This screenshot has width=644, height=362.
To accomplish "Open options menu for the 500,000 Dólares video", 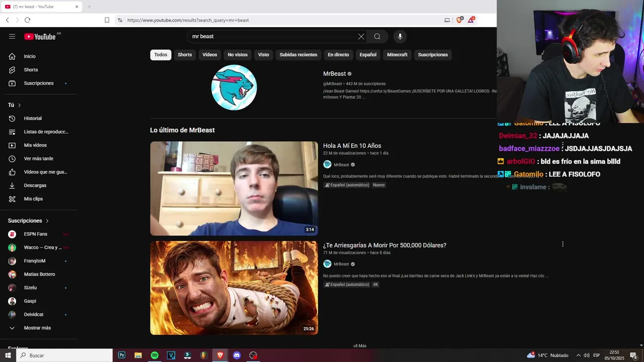I will tap(562, 244).
